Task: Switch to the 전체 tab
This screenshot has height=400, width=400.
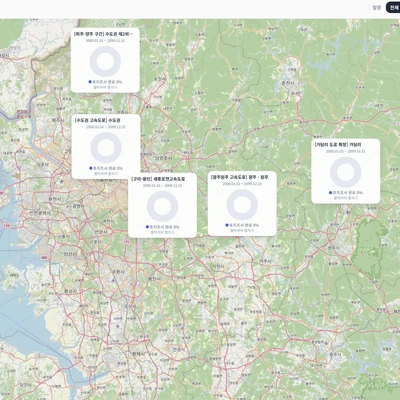Action: pyautogui.click(x=393, y=7)
